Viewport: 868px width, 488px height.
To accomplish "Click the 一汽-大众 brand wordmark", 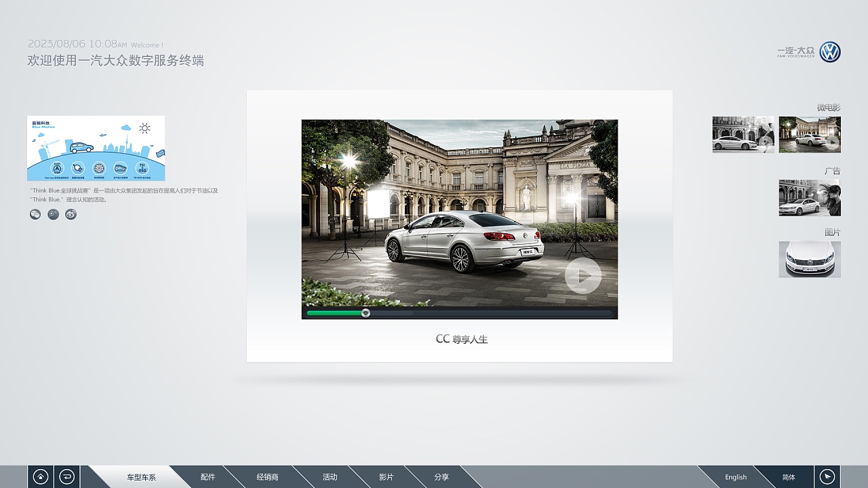I will tap(796, 52).
